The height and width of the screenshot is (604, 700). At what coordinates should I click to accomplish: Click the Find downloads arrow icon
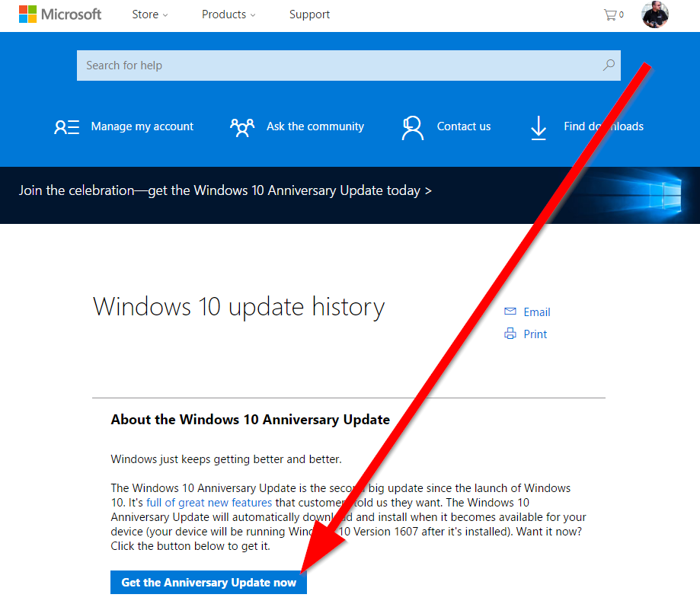point(539,128)
